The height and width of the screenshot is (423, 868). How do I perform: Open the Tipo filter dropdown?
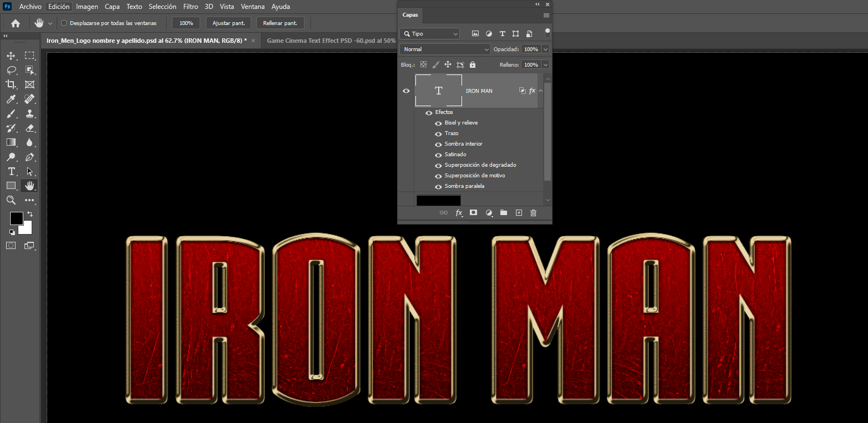tap(429, 34)
